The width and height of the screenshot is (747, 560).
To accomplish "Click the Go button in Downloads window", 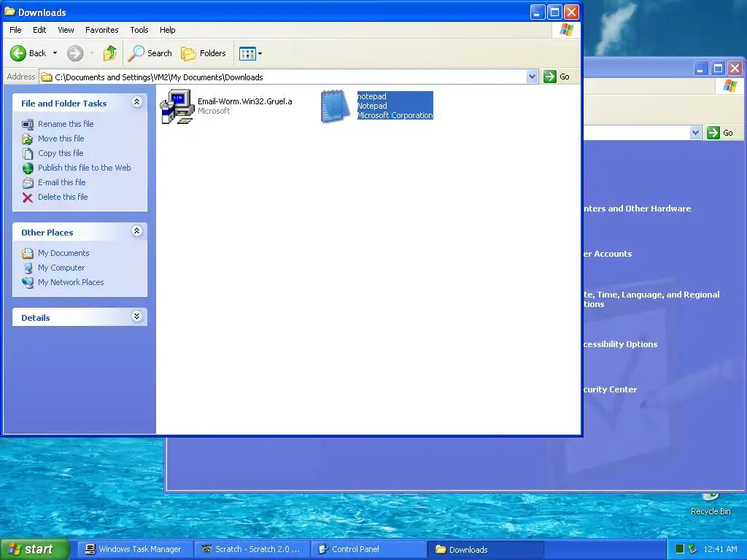I will 557,77.
